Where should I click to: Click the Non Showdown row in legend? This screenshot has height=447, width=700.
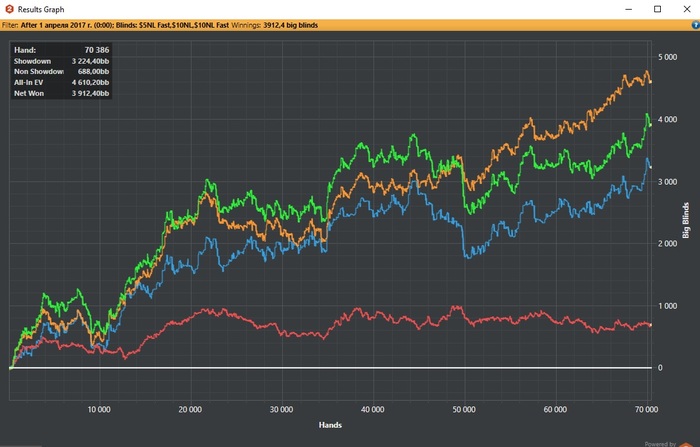(x=61, y=72)
